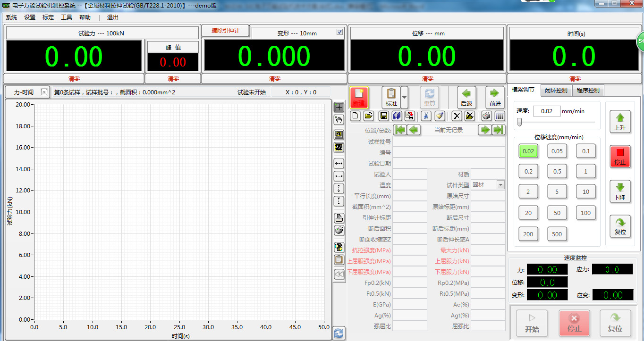Click the open folder icon in toolbar
644x341 pixels.
pyautogui.click(x=368, y=116)
